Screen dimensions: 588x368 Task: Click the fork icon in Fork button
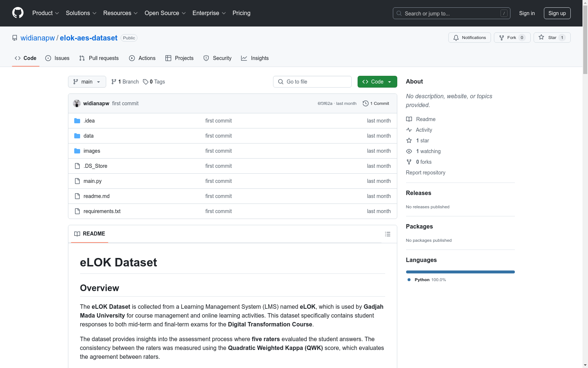coord(502,38)
